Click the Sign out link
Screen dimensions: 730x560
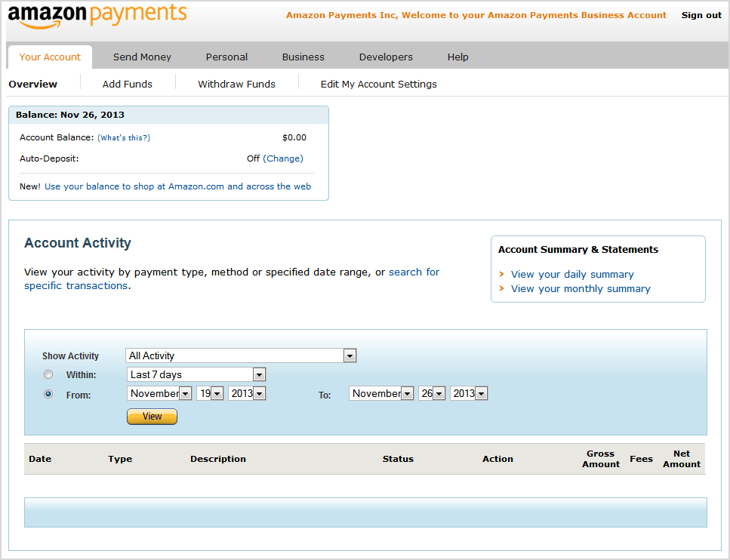click(701, 15)
